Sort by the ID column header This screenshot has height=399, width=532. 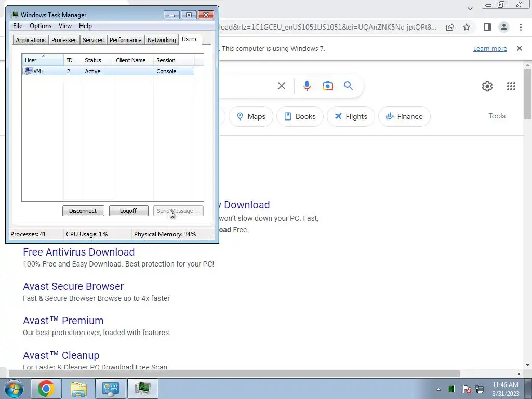click(x=72, y=60)
